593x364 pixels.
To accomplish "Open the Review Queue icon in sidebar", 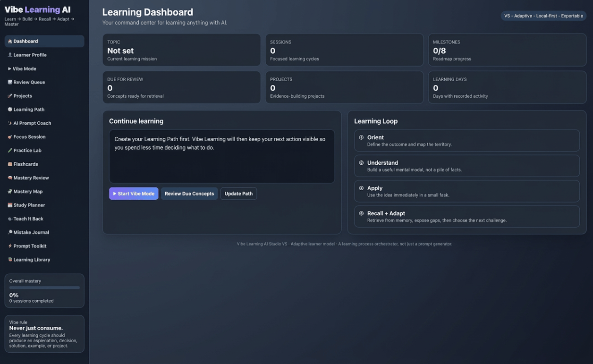I will click(10, 82).
